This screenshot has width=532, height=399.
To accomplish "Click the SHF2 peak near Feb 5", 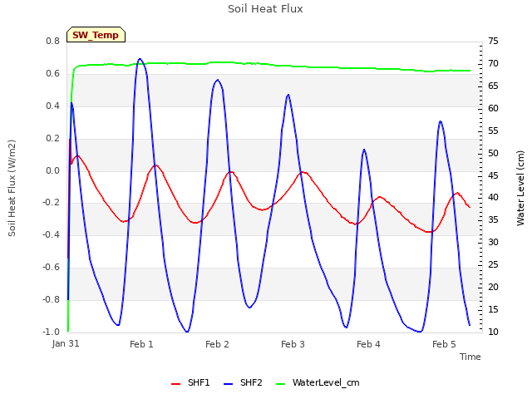I will coord(440,121).
